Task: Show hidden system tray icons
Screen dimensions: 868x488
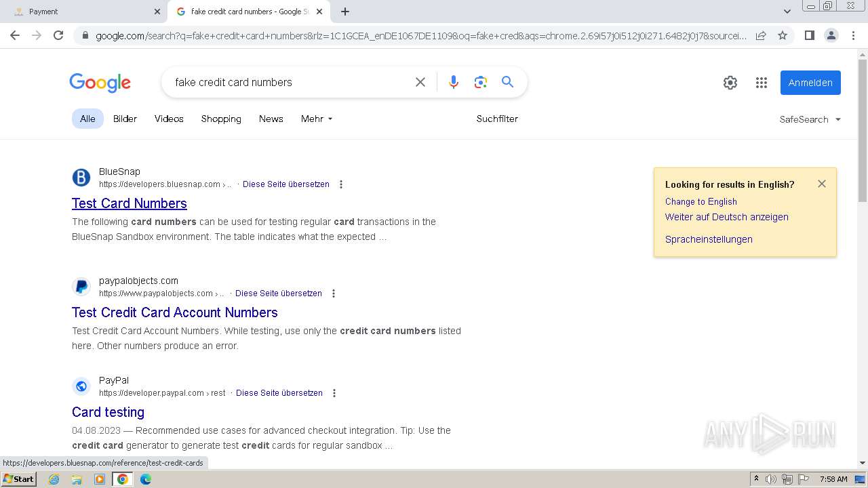Action: pos(756,479)
